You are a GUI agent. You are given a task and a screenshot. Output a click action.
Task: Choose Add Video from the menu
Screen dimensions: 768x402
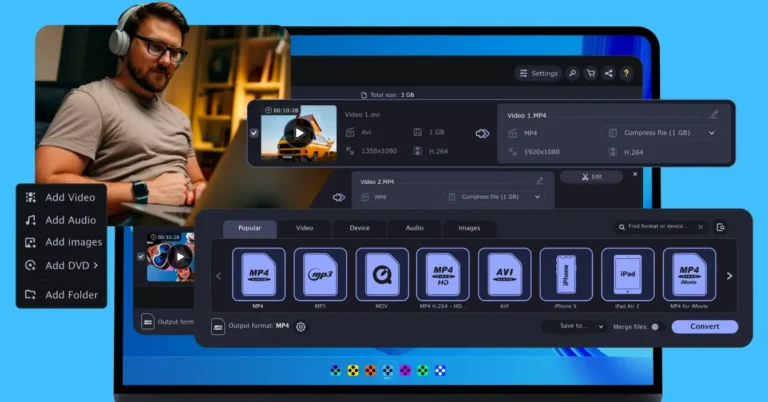[x=61, y=197]
